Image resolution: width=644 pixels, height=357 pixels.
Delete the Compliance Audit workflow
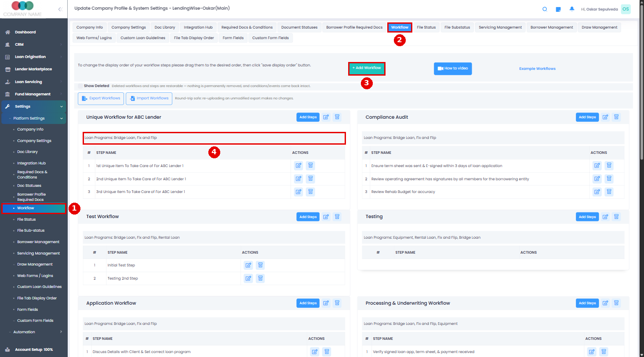(616, 117)
